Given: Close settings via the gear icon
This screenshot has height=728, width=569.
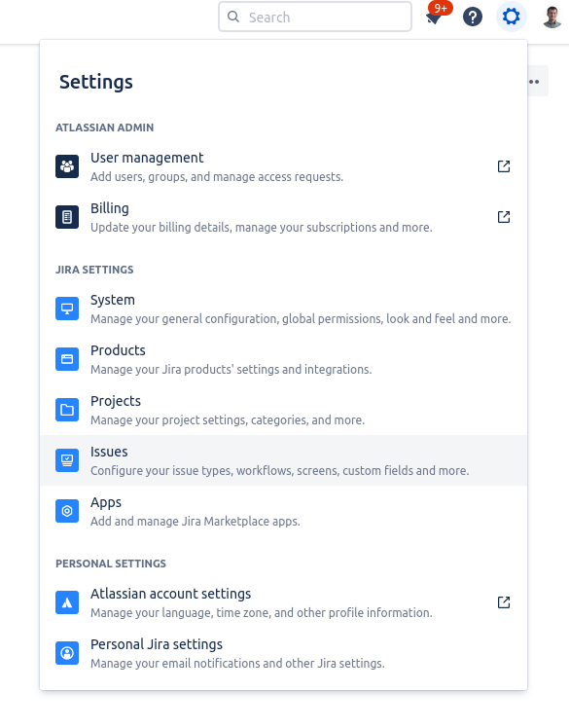Looking at the screenshot, I should pyautogui.click(x=512, y=17).
